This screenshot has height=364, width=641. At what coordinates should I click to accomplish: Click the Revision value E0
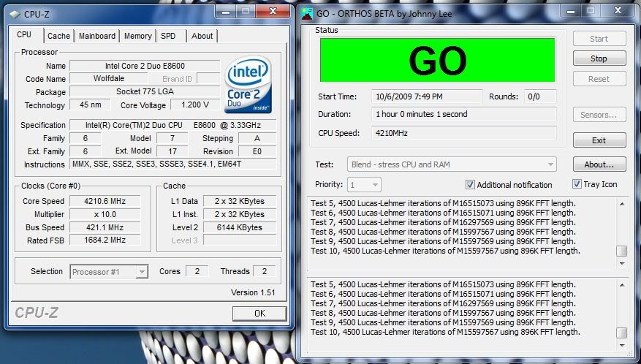257,151
